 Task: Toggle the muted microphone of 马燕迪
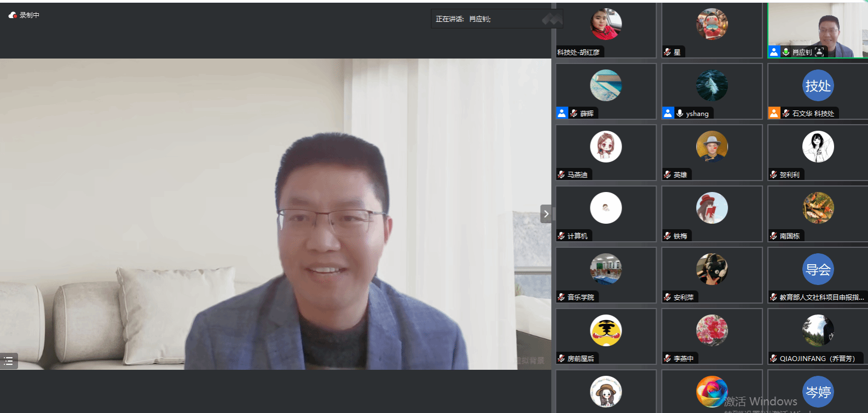click(x=561, y=174)
